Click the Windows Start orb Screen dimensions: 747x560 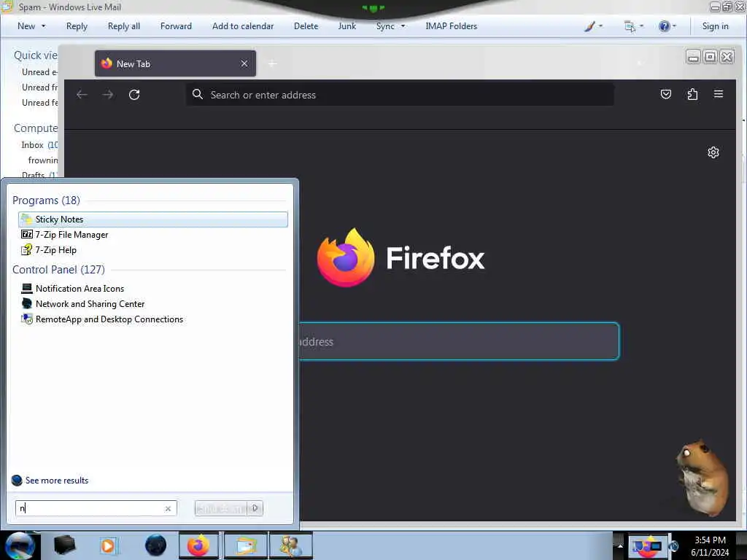(x=20, y=545)
